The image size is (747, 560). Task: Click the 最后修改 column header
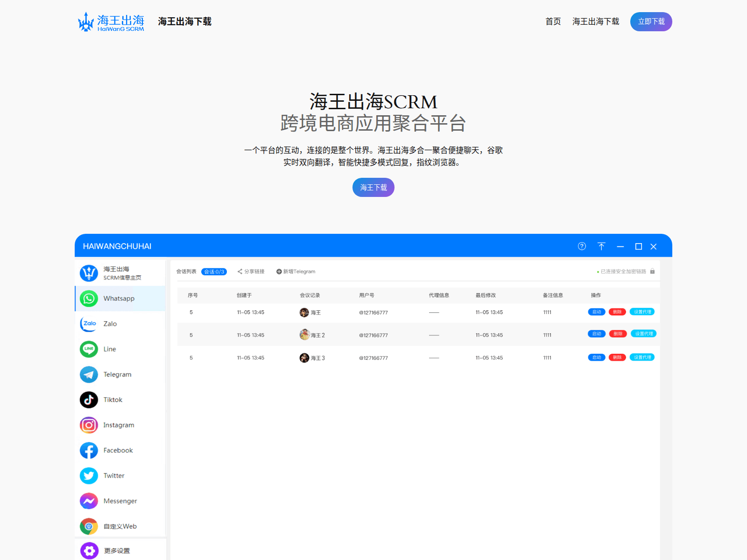pos(486,295)
